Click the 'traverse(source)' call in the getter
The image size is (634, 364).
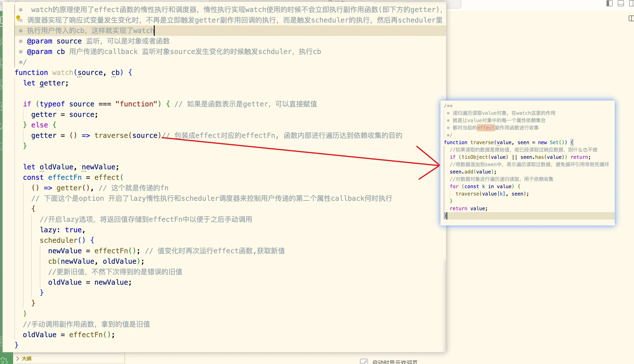(x=128, y=135)
